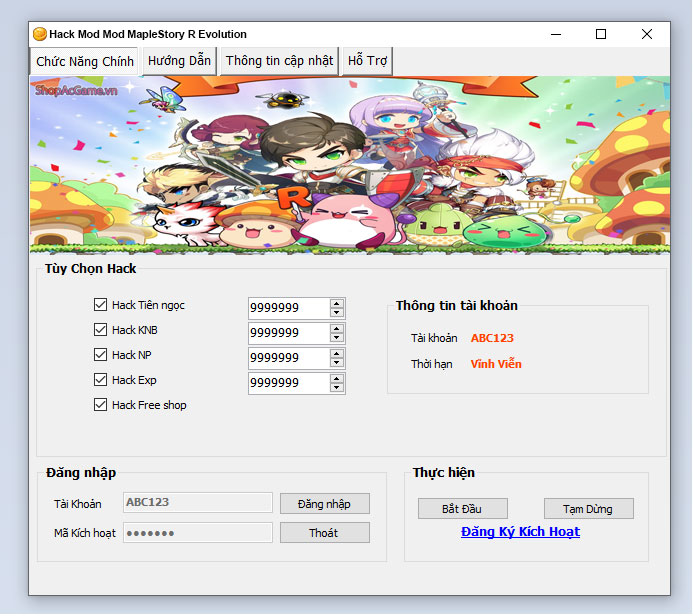The height and width of the screenshot is (616, 693).
Task: Switch to the Chức Năng Chính tab
Action: (x=85, y=61)
